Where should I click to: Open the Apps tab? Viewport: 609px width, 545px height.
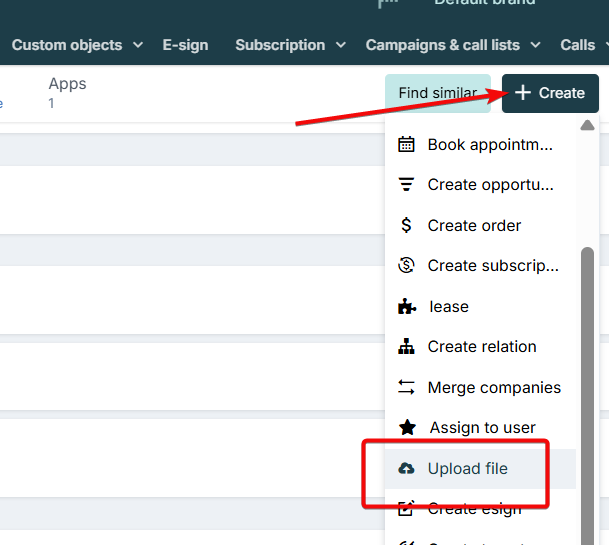click(67, 84)
